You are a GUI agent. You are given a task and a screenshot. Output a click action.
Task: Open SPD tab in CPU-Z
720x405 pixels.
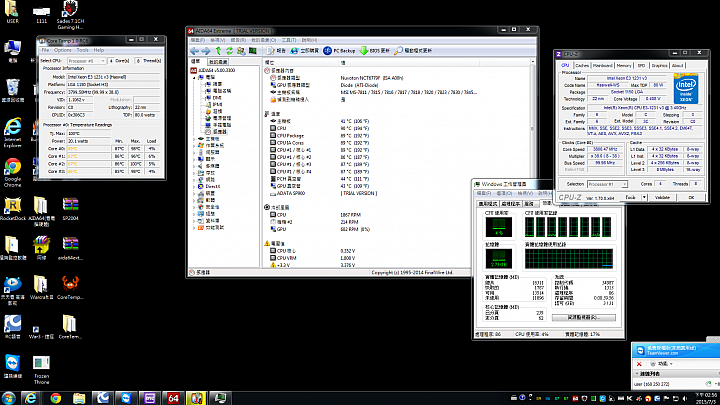(x=641, y=66)
